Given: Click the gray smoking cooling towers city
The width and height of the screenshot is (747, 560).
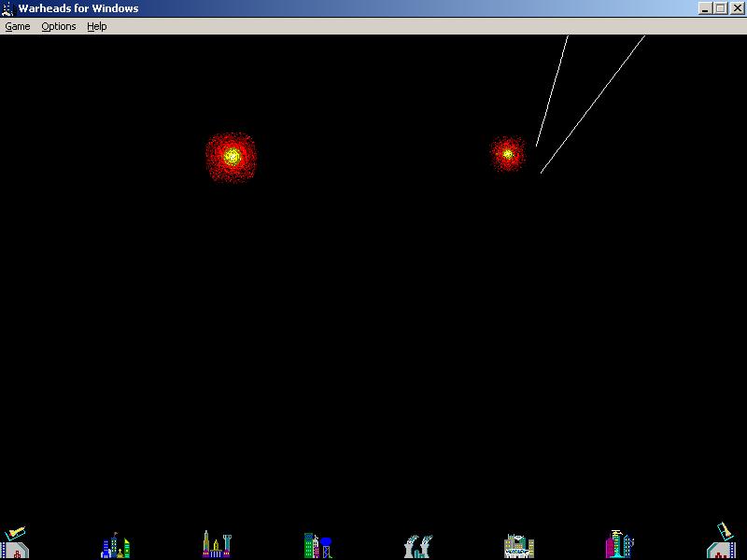Looking at the screenshot, I should point(418,546).
